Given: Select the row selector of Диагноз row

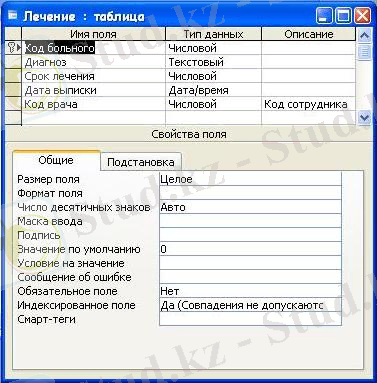Looking at the screenshot, I should pyautogui.click(x=13, y=62).
